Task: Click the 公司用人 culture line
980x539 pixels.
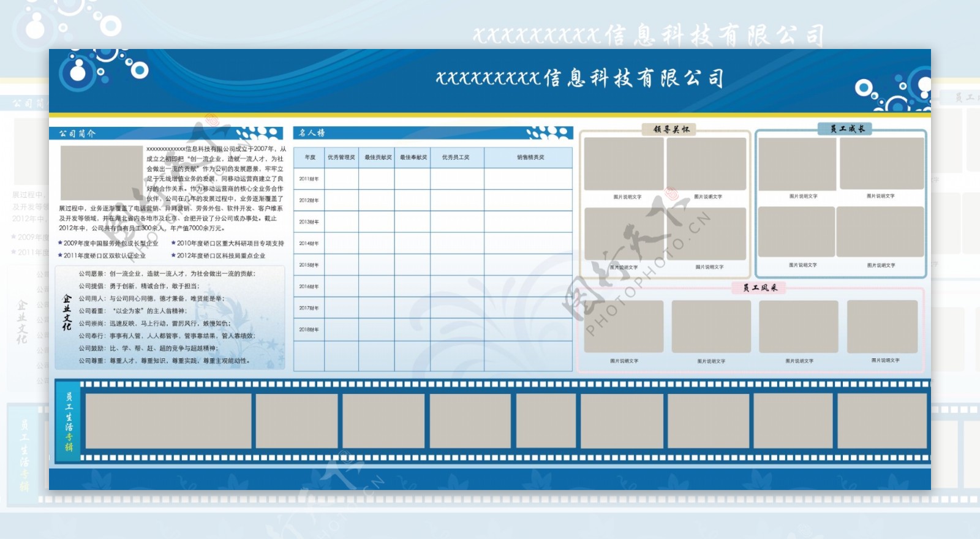Action: click(151, 298)
